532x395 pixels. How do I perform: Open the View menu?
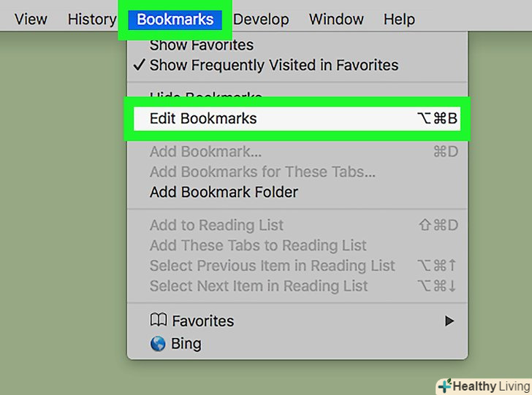click(x=31, y=19)
